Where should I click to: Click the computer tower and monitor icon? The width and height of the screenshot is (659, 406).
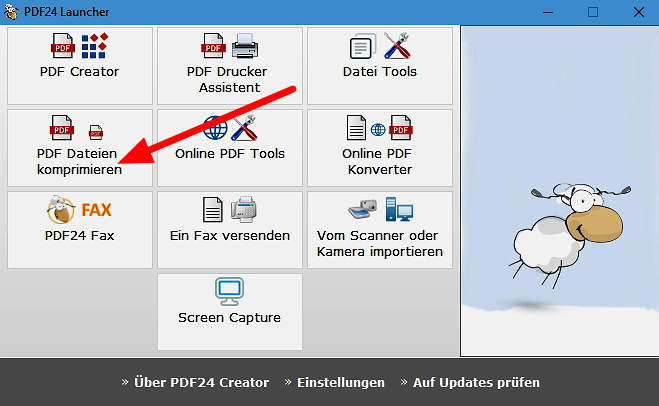(x=399, y=209)
